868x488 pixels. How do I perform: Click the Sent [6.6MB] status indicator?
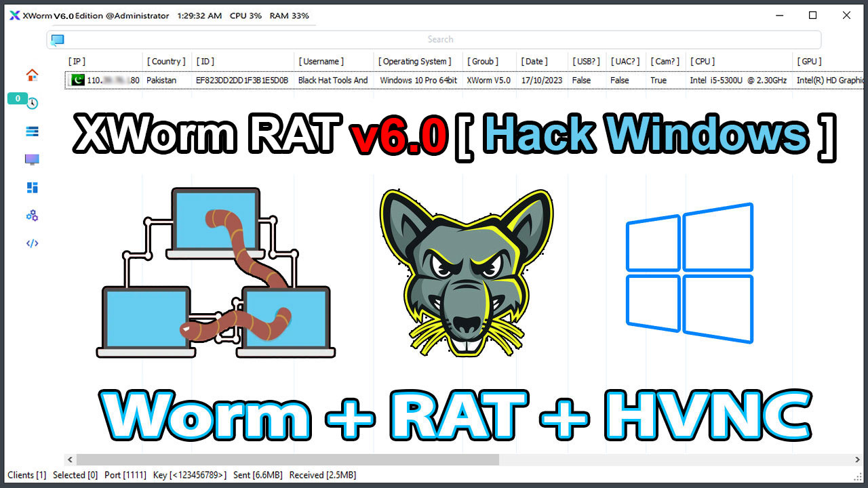coord(258,474)
